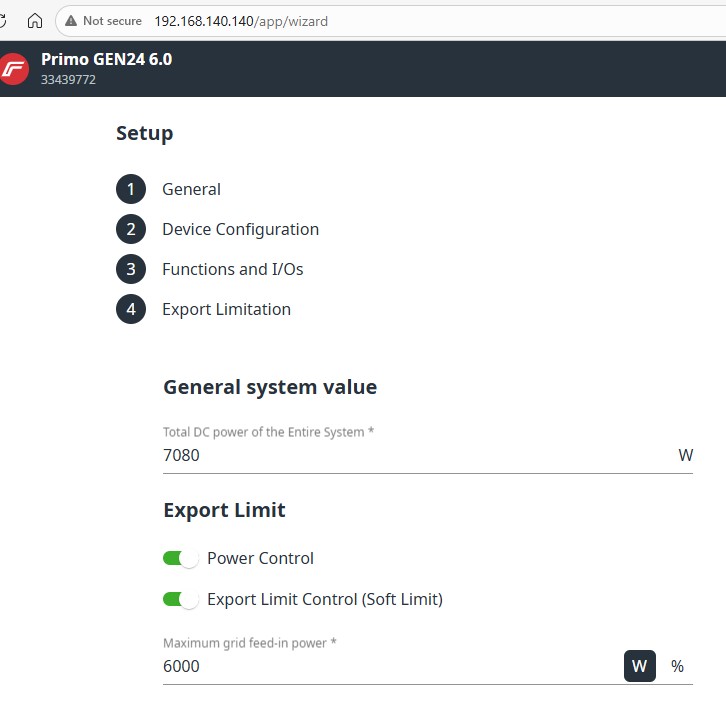Switch feed-in power unit to percent
Image resolution: width=726 pixels, height=703 pixels.
[677, 666]
